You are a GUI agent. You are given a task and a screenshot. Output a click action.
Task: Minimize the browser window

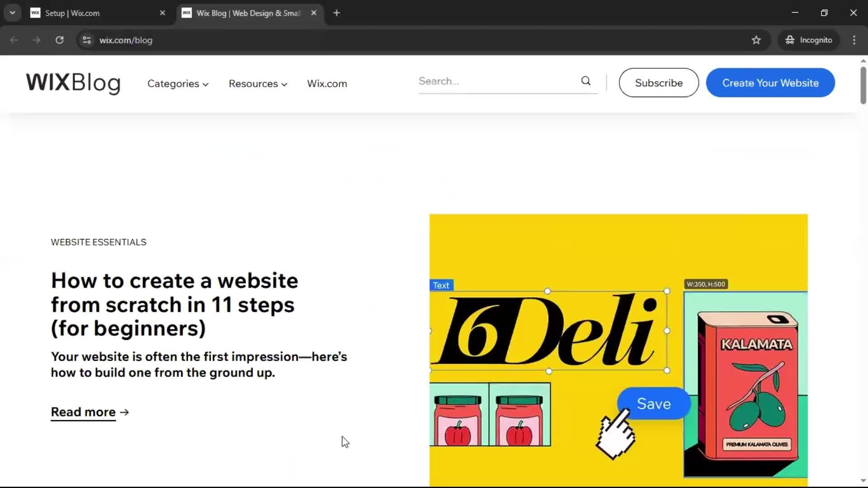[x=795, y=13]
